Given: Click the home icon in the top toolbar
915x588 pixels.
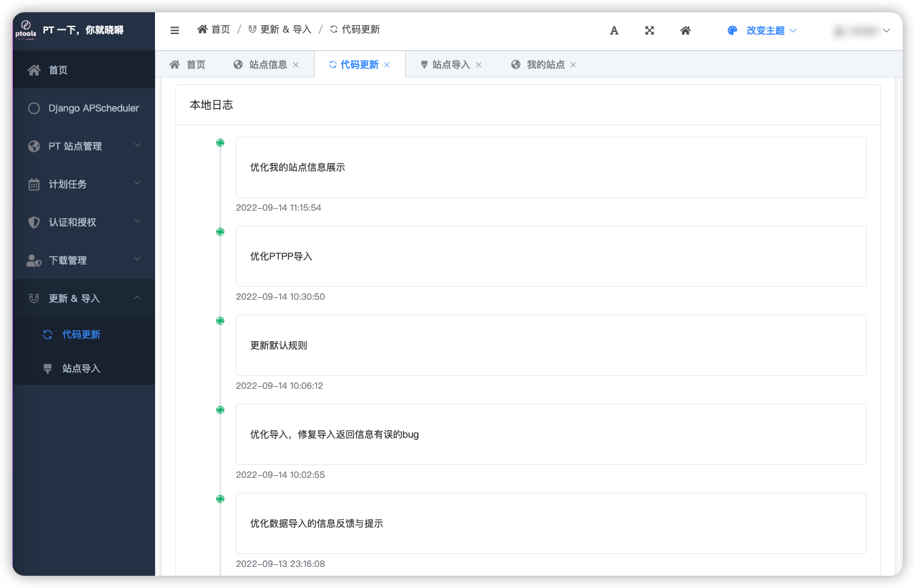Looking at the screenshot, I should [x=685, y=31].
